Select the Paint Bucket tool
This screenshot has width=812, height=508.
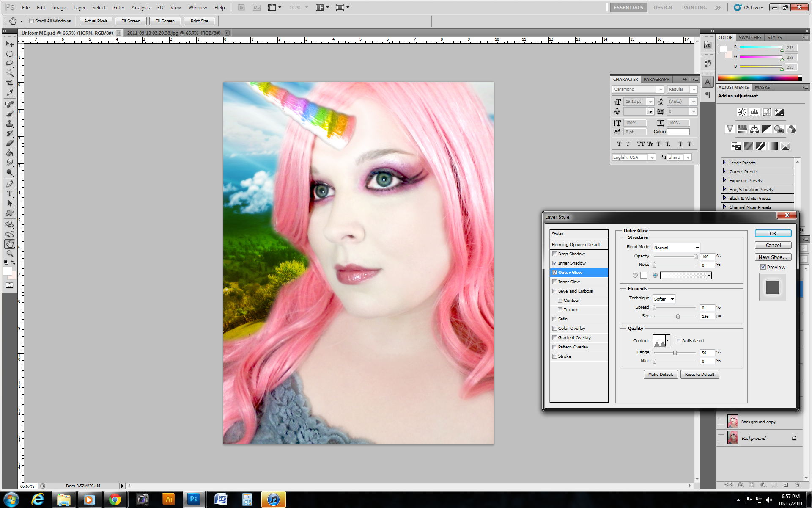[x=10, y=153]
